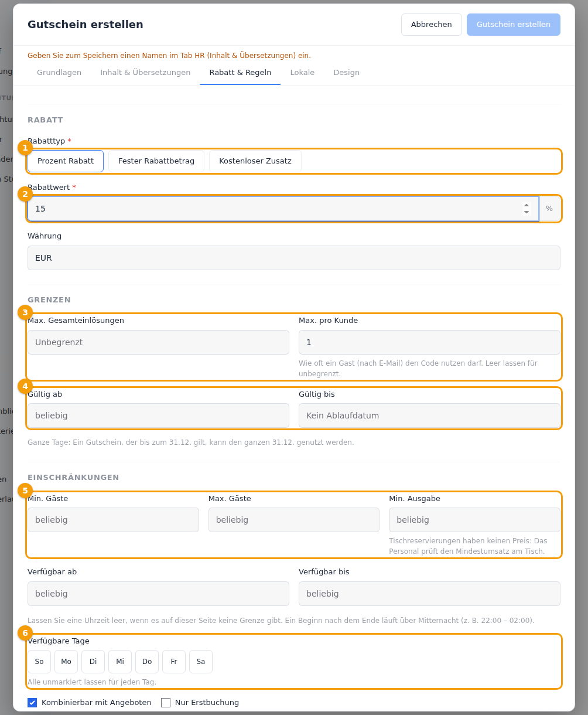Toggle the Di weekday button

(93, 662)
